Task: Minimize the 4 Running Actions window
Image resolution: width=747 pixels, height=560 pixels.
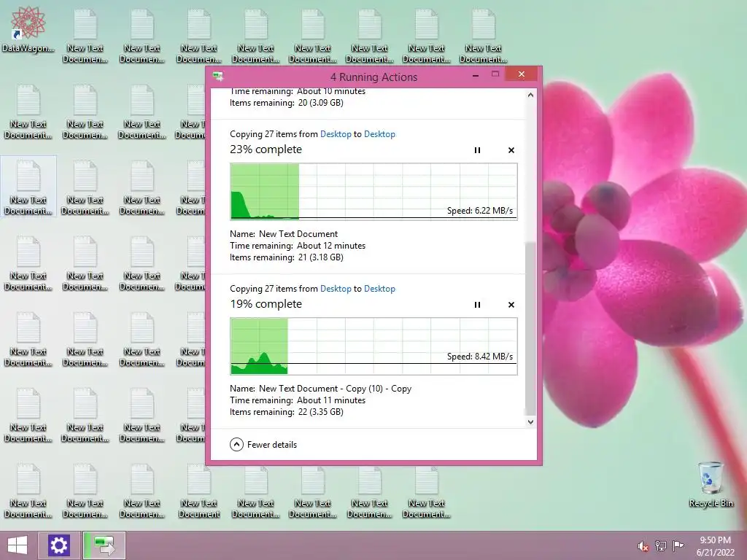Action: pos(476,75)
